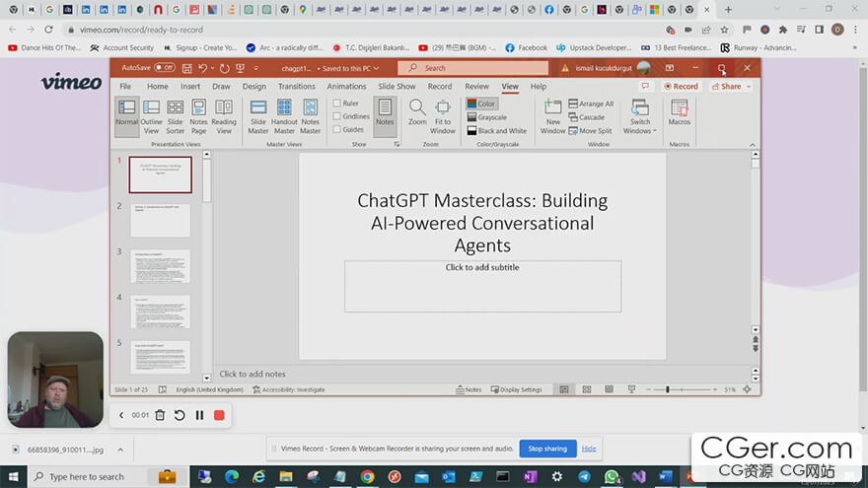The height and width of the screenshot is (488, 868).
Task: Customize Quick Access Toolbar dropdown
Action: click(x=255, y=68)
